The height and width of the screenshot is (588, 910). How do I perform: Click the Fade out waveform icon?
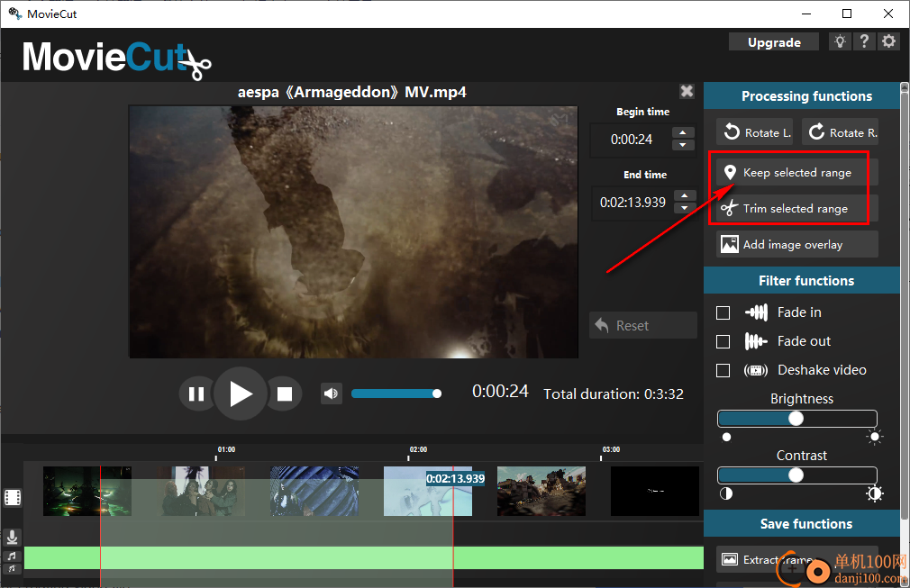point(756,341)
